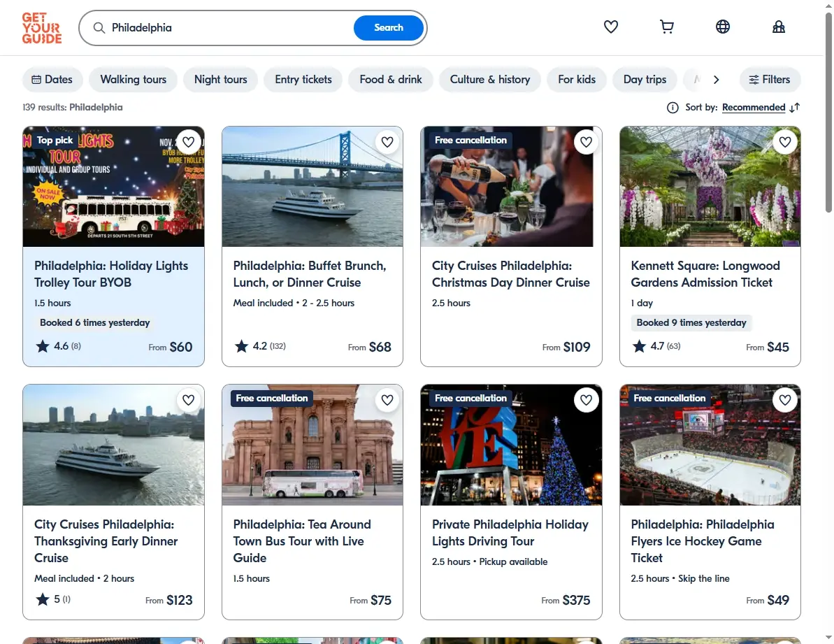Screen dimensions: 834x644
Task: Select the Food & drink filter chip
Action: [x=390, y=80]
